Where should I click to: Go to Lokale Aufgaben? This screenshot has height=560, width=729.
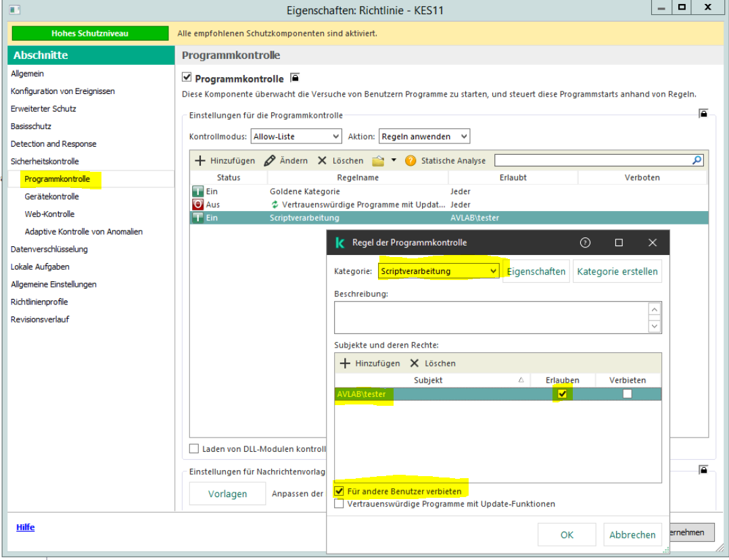[x=40, y=266]
